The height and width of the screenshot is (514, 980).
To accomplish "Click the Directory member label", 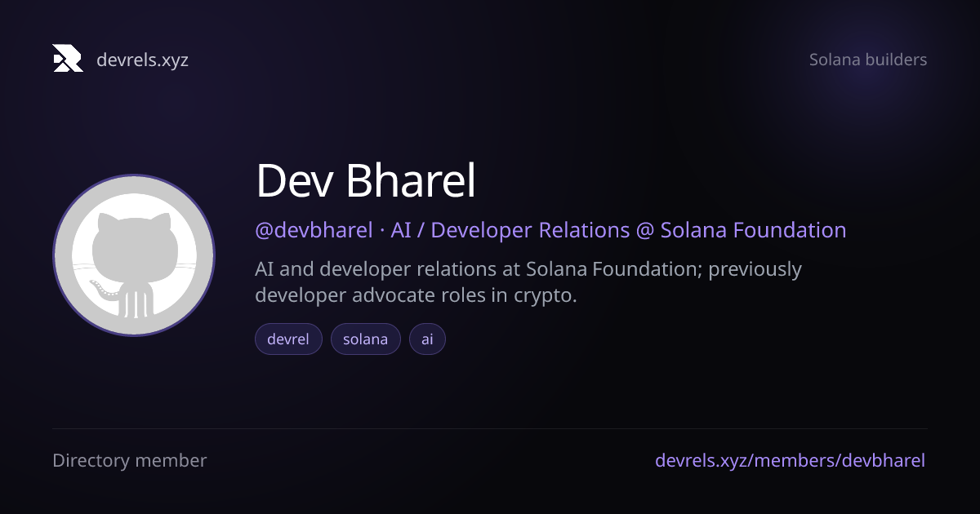I will coord(130,460).
